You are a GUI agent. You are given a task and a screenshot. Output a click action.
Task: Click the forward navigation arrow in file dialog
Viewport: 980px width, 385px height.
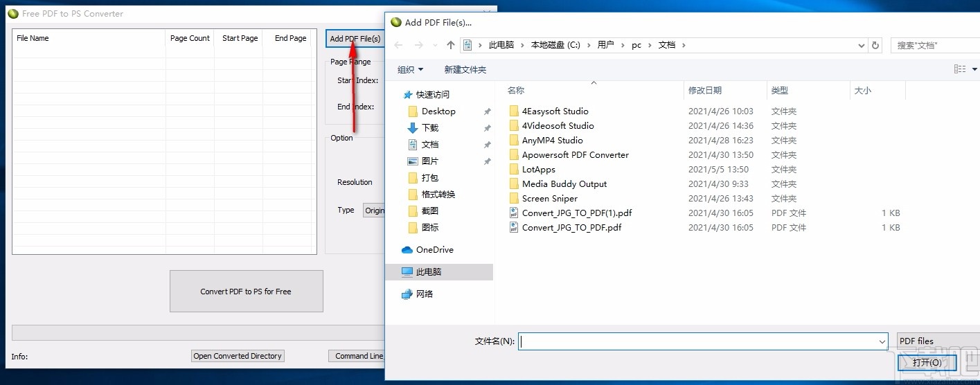[x=418, y=45]
